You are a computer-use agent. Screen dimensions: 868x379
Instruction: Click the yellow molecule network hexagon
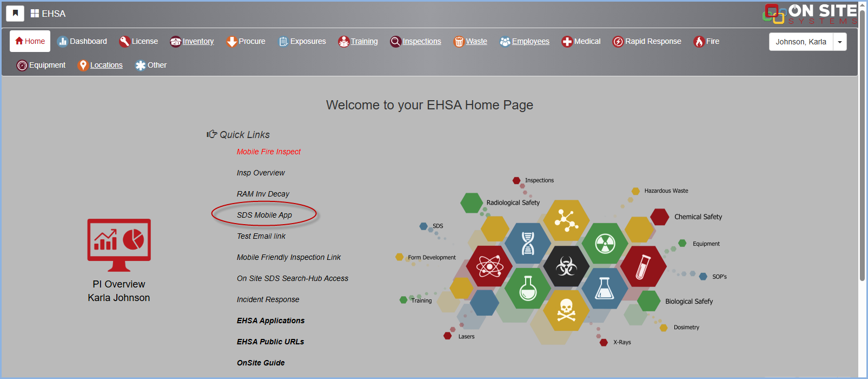tap(566, 220)
